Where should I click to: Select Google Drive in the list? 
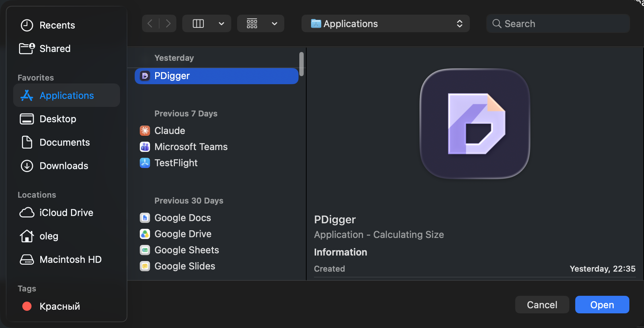[217, 234]
